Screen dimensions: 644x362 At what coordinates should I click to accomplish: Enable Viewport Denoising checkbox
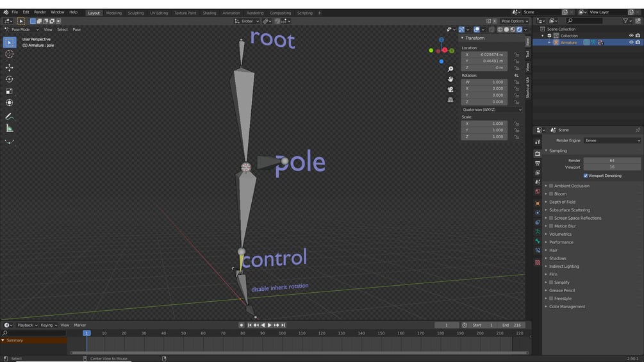coord(586,176)
